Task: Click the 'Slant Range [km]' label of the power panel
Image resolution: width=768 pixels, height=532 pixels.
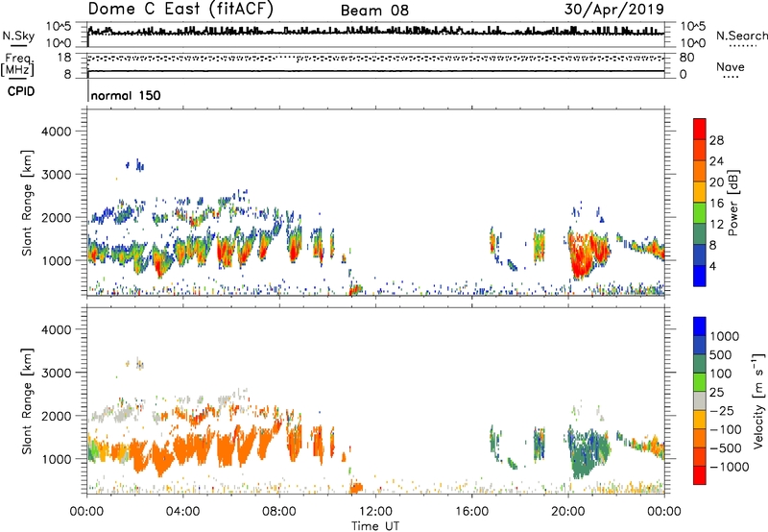Action: (27, 203)
